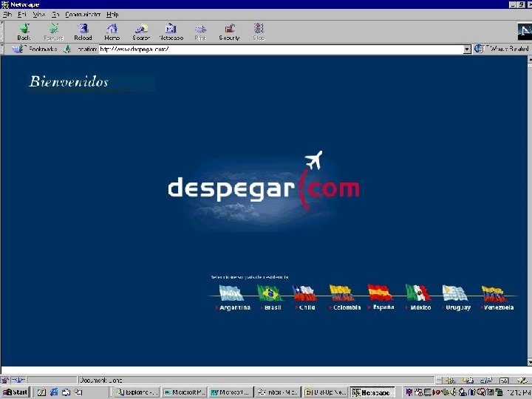
Task: Click the status bar security lock icon
Action: pyautogui.click(x=4, y=380)
